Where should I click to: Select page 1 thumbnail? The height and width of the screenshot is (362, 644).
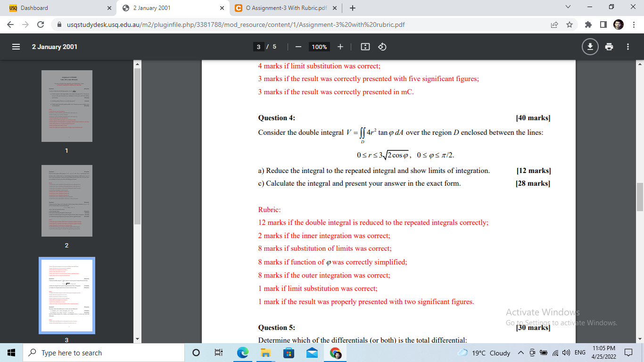click(x=67, y=106)
